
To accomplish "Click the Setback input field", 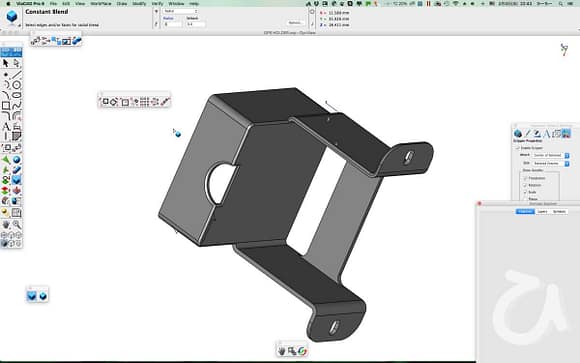I will 196,24.
